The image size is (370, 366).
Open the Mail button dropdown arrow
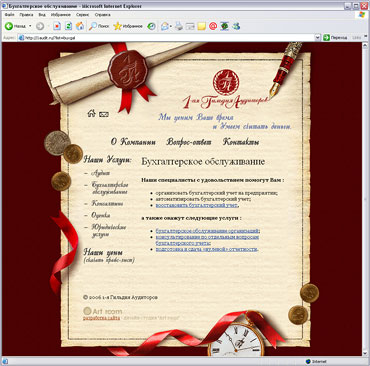click(x=171, y=26)
